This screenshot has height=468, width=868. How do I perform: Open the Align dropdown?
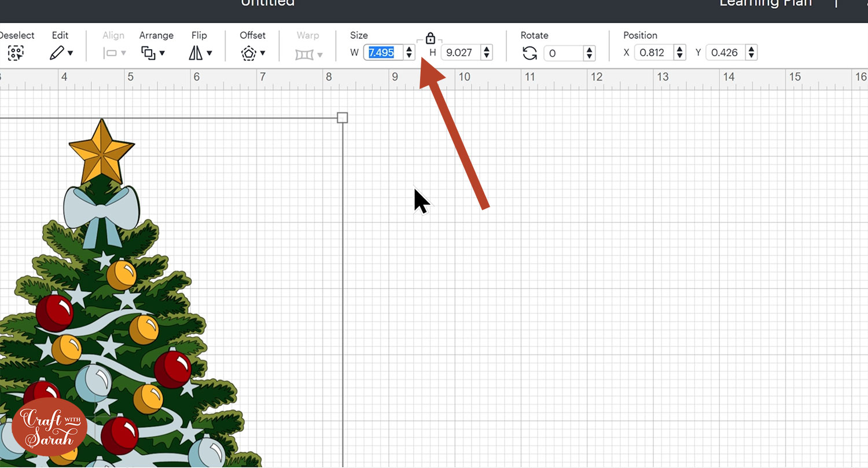coord(114,53)
